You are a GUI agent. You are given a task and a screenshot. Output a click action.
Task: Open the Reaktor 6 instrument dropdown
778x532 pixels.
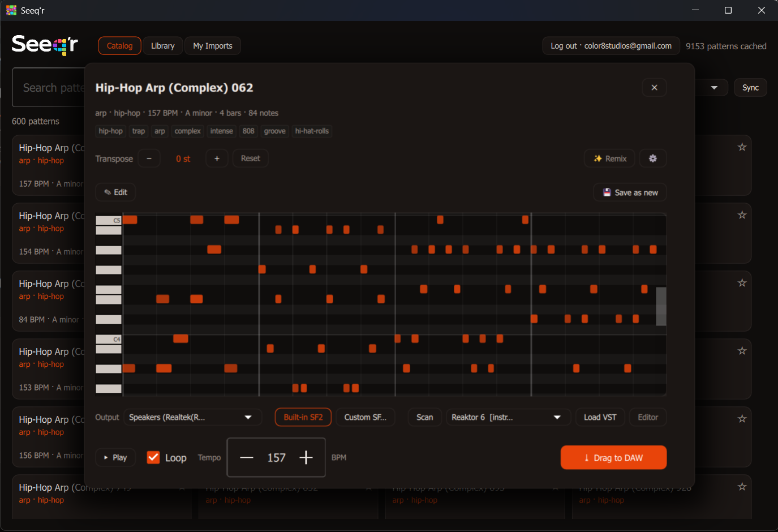click(508, 417)
